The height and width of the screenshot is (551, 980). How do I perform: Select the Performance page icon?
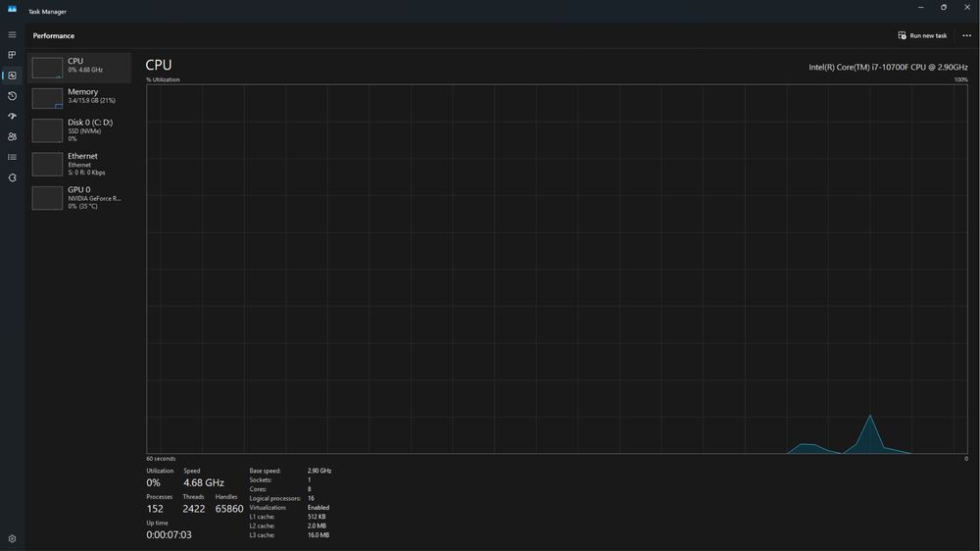tap(12, 75)
